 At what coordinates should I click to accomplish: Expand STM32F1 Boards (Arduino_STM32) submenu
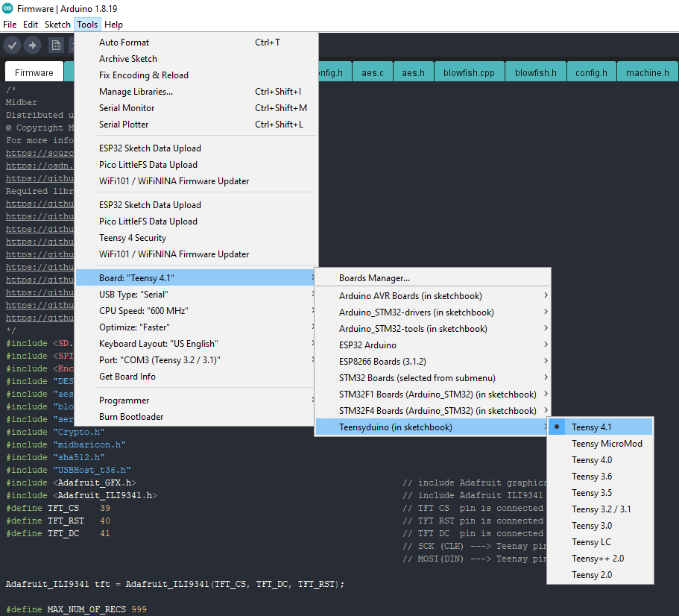(x=432, y=395)
